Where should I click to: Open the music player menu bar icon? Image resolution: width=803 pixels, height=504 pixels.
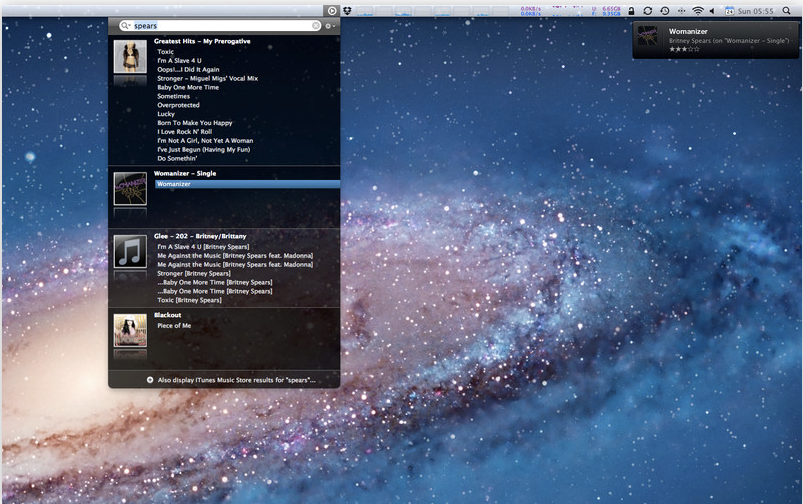[x=332, y=11]
